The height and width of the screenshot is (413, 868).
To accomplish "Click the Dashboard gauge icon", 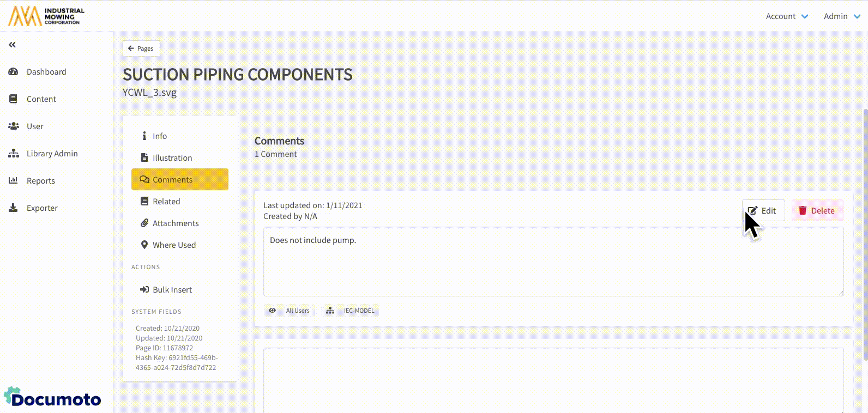I will tap(13, 72).
